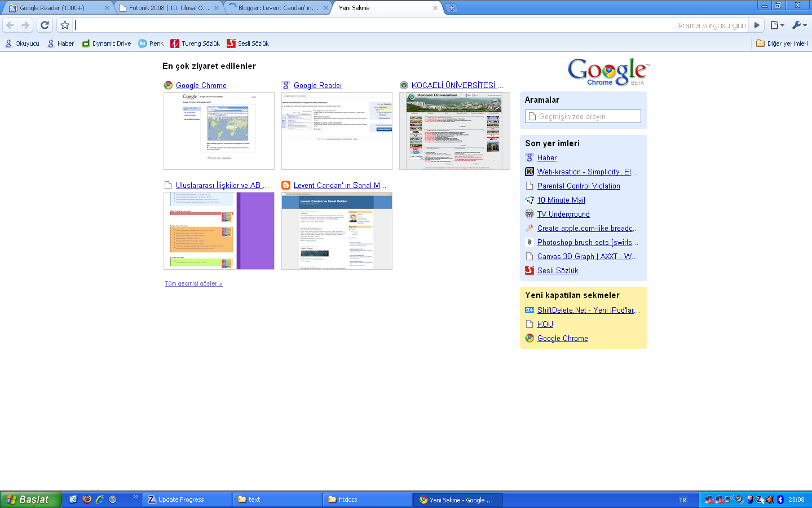This screenshot has height=508, width=812.
Task: Open the KOCAELİ ÜNİVERSİTESİ page thumbnail
Action: coord(454,131)
